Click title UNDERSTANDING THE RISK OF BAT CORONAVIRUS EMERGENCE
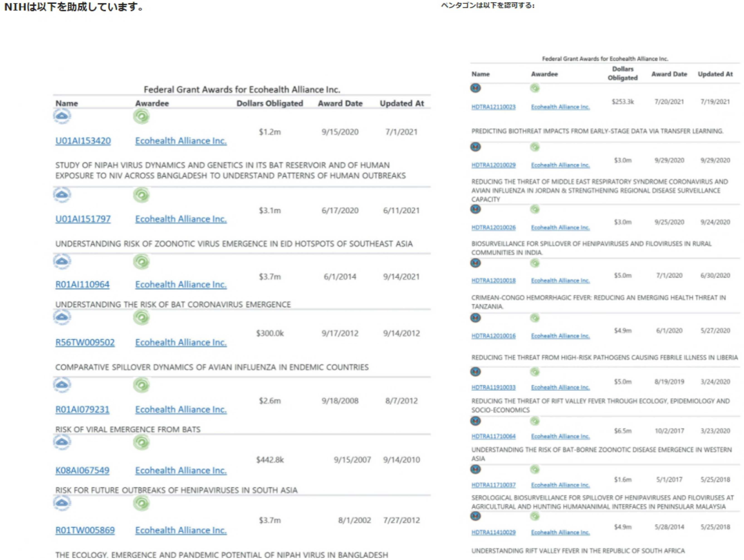Screen dimensions: 744x560 click(173, 305)
